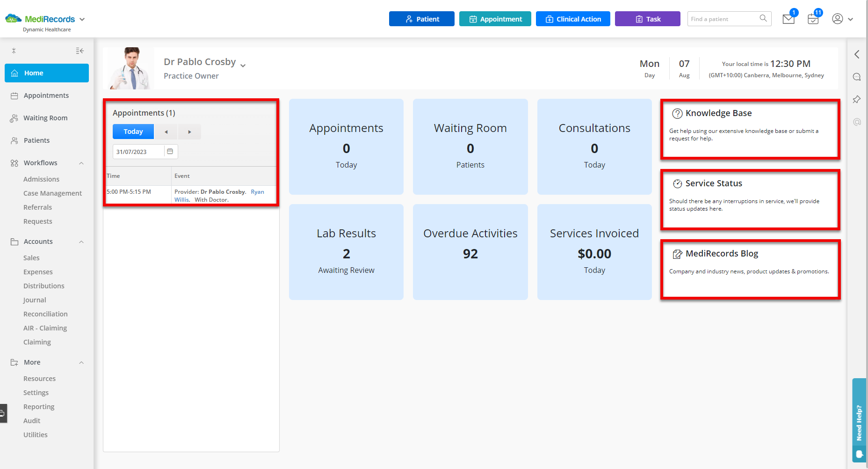The height and width of the screenshot is (469, 868).
Task: Open the Lab Results tile
Action: tap(346, 252)
